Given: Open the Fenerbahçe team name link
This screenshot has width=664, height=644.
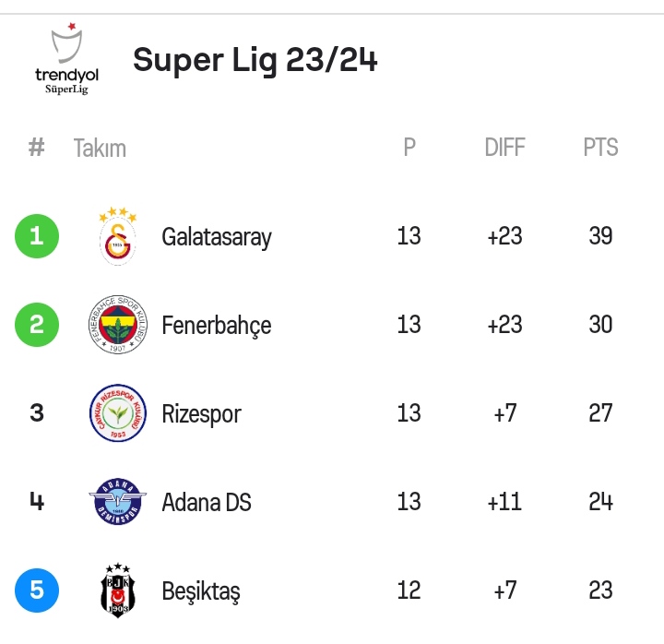Looking at the screenshot, I should [x=217, y=326].
